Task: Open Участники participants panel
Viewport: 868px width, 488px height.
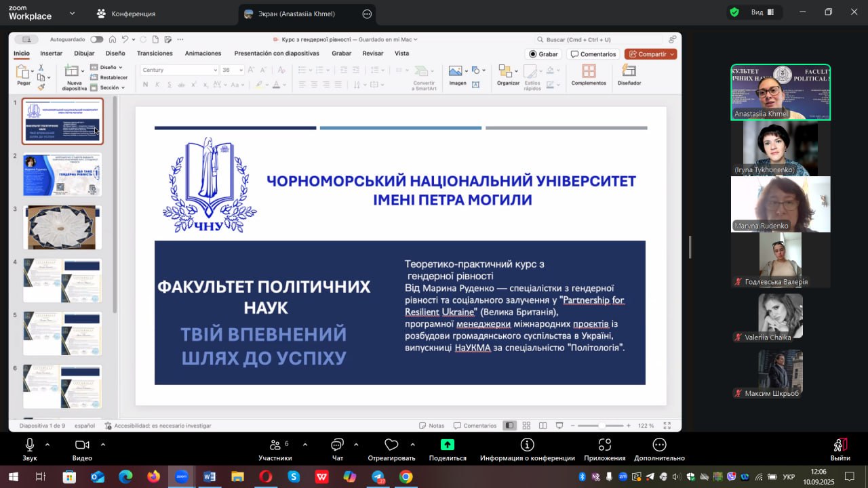Action: pos(275,450)
